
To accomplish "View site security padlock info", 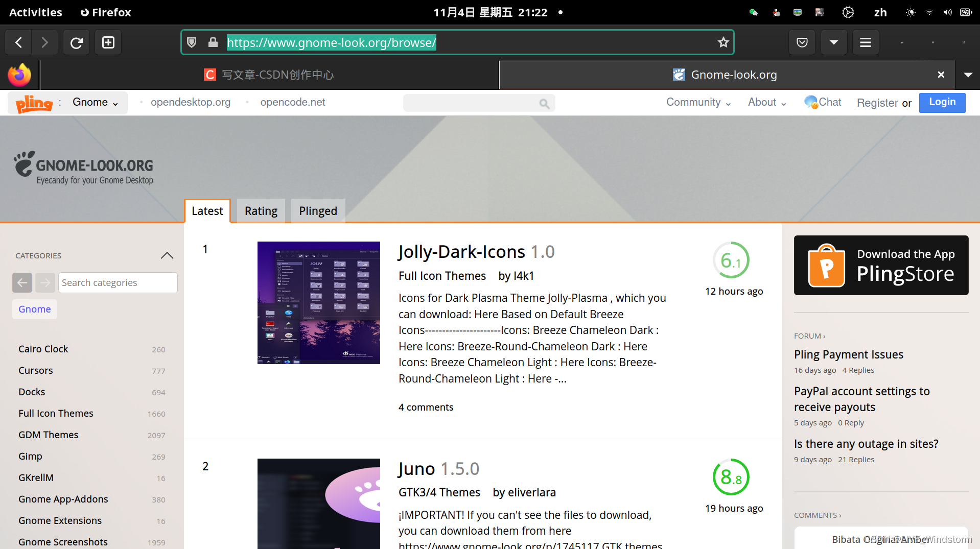I will pyautogui.click(x=213, y=42).
